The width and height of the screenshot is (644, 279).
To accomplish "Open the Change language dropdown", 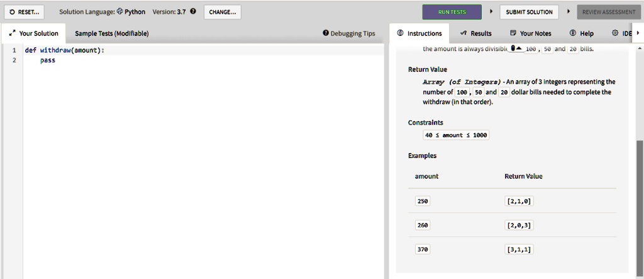I will tap(222, 11).
